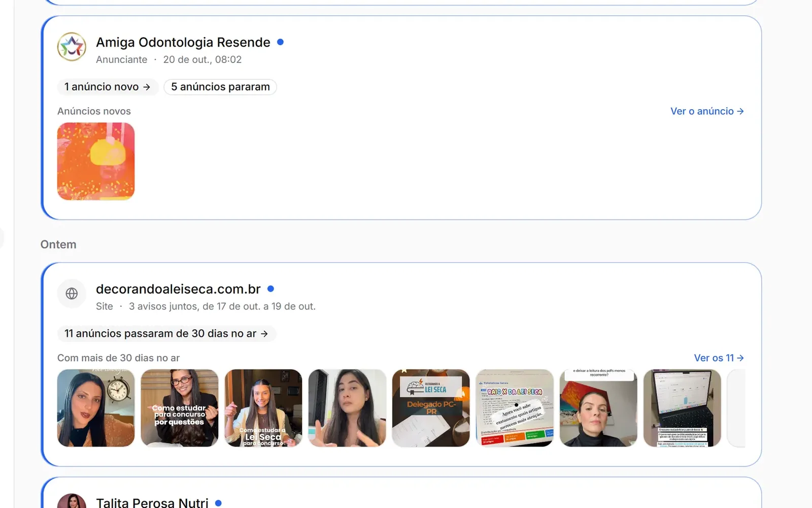Open Talita Perosa Nutri profile photo

click(x=72, y=501)
